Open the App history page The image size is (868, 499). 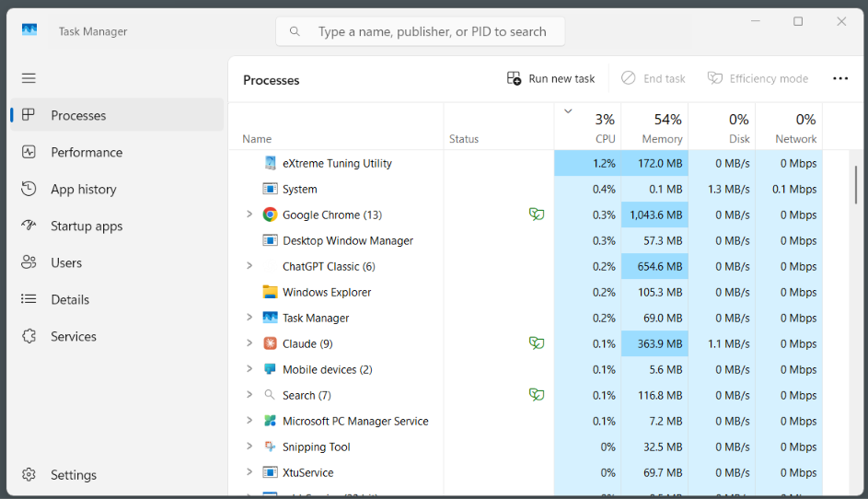point(117,189)
